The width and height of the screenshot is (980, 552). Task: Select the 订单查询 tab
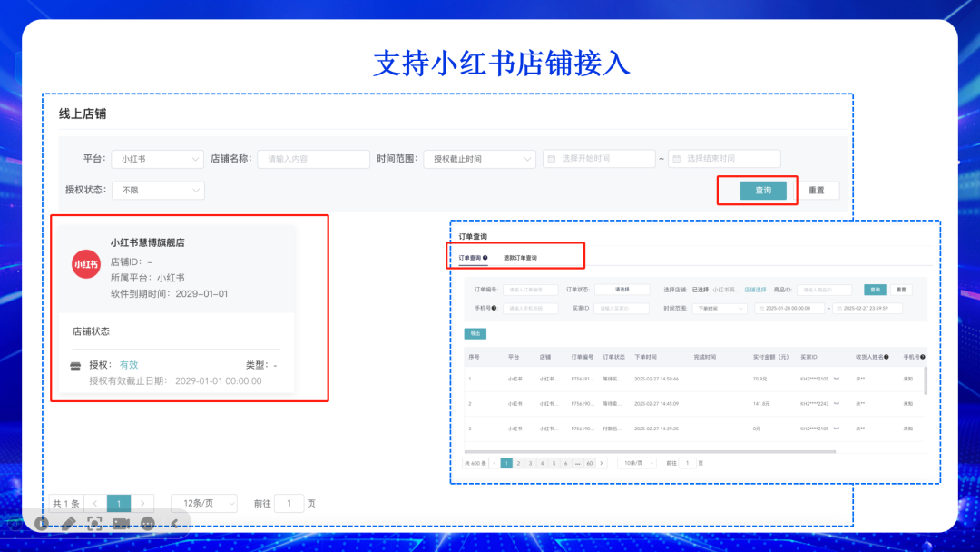coord(473,258)
